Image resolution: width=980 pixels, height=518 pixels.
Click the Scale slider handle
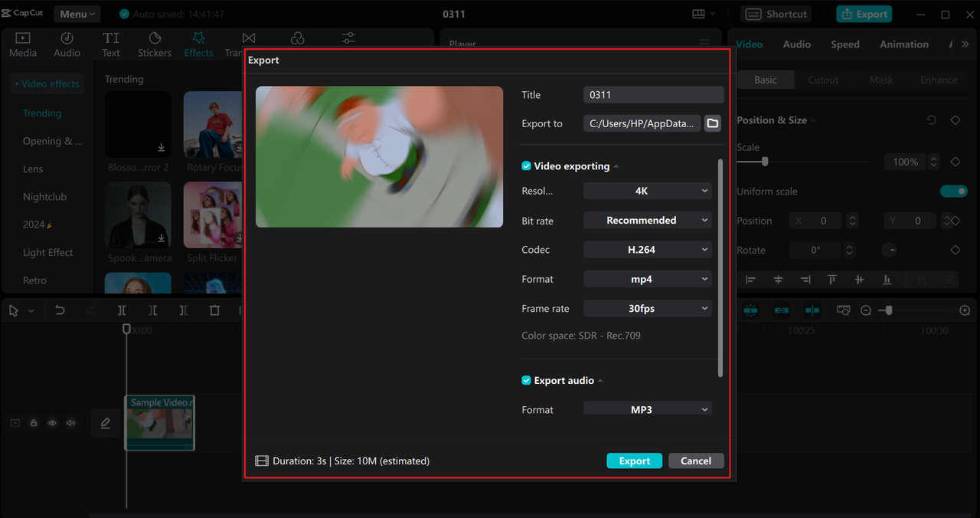764,162
